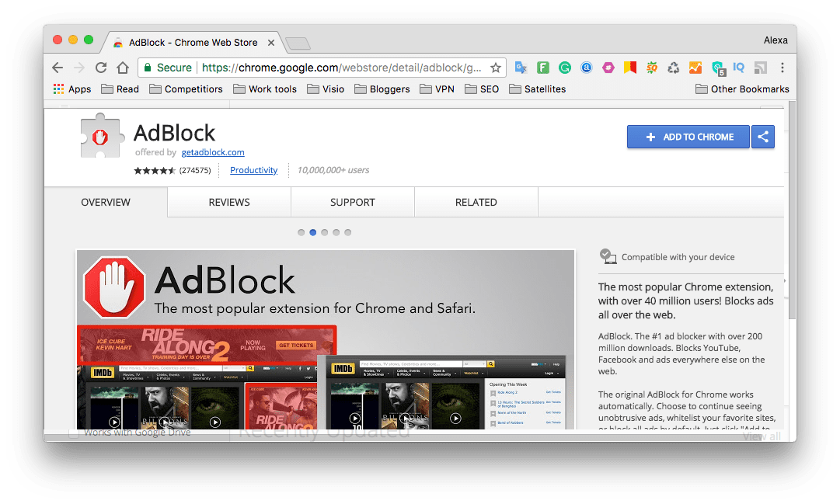Image resolution: width=840 pixels, height=504 pixels.
Task: Select the first carousel dot
Action: tap(301, 232)
